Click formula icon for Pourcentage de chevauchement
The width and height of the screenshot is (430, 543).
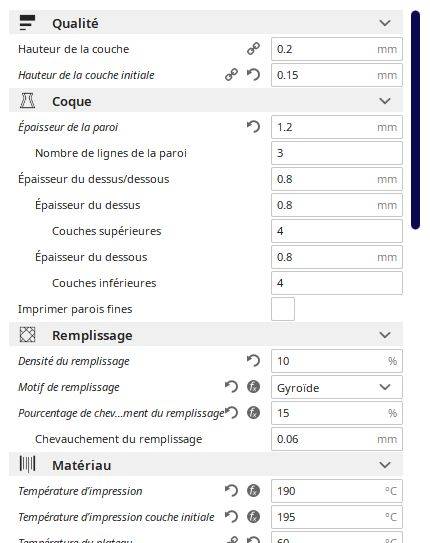click(x=253, y=413)
